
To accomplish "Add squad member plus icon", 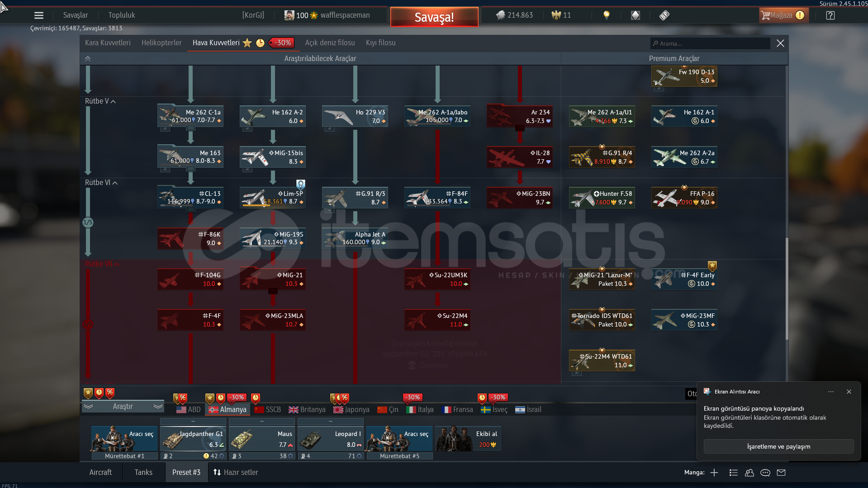I will point(714,473).
